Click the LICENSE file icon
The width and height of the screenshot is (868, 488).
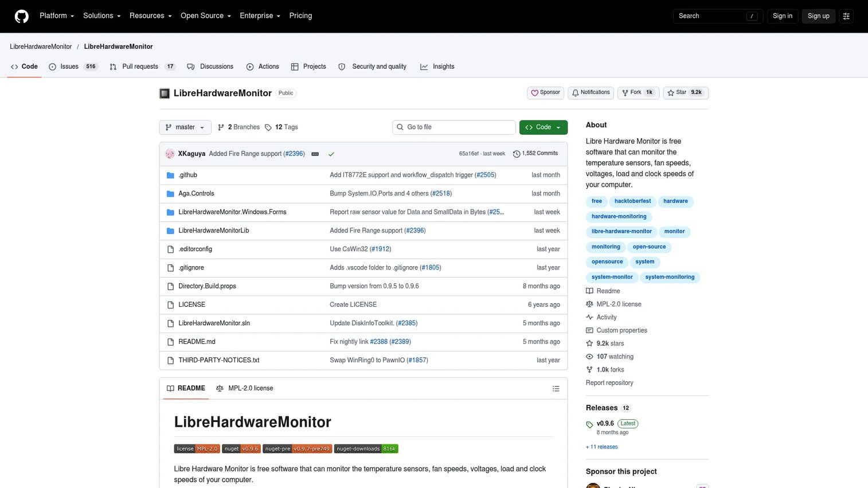click(170, 305)
